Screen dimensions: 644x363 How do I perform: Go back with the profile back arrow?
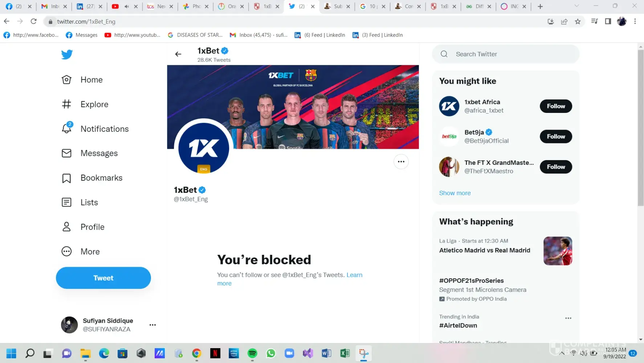[178, 54]
